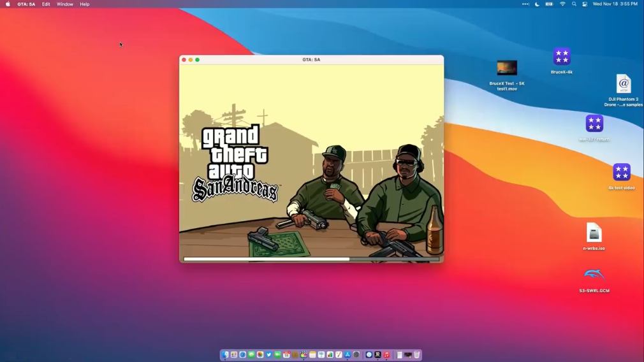Open Messages app in dock

251,354
